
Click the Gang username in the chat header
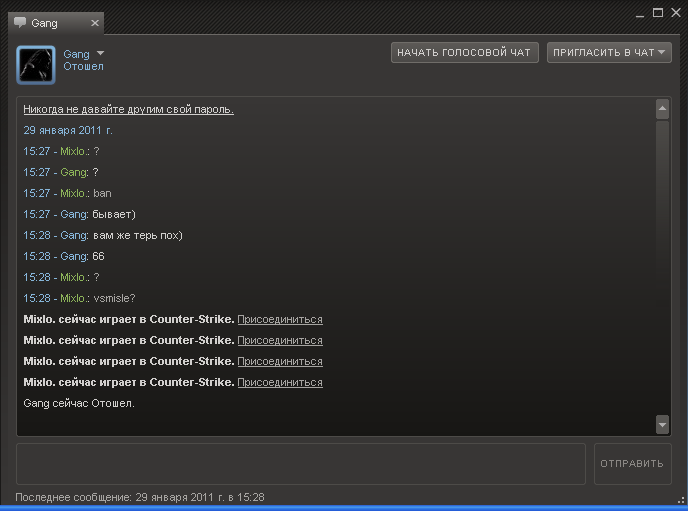click(76, 54)
